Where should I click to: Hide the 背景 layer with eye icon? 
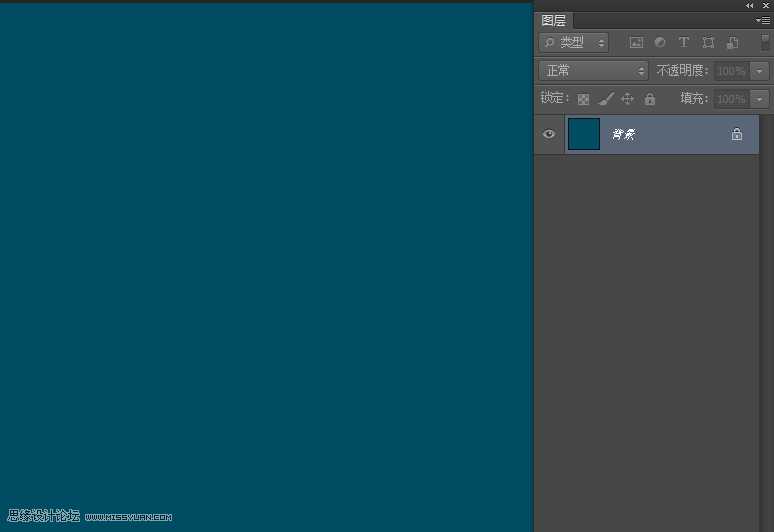click(549, 134)
